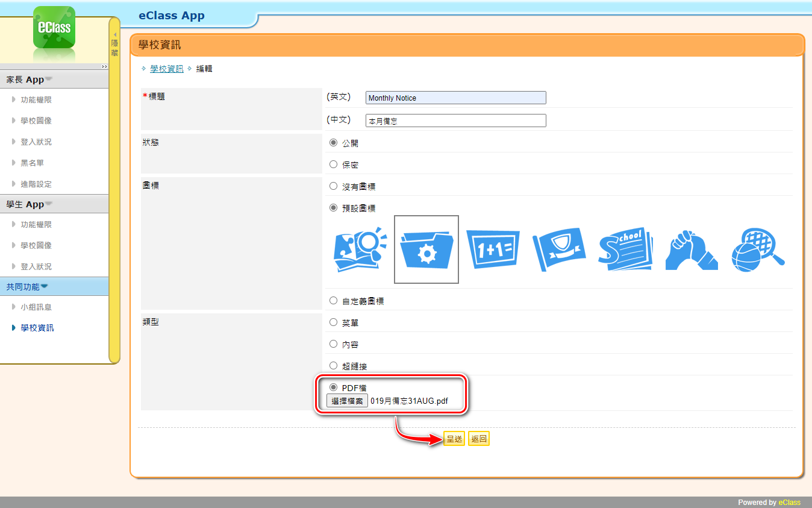Focus the English title field

point(456,98)
